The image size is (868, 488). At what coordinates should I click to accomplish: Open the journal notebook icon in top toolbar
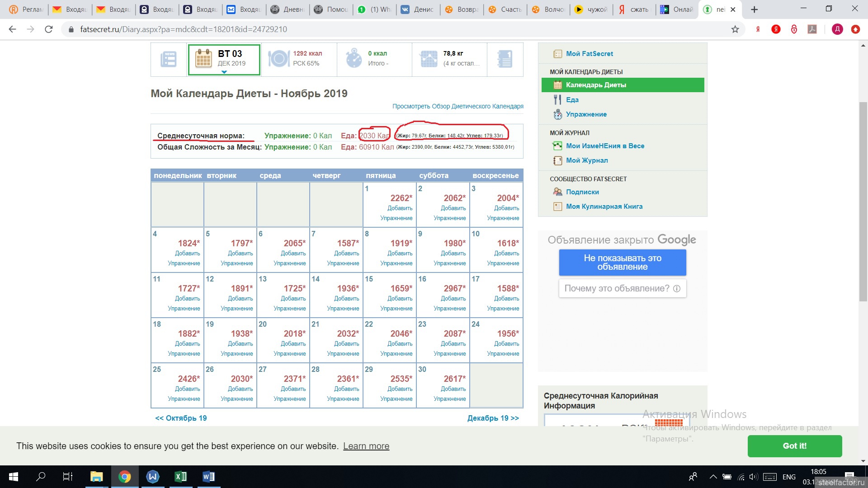pos(505,59)
